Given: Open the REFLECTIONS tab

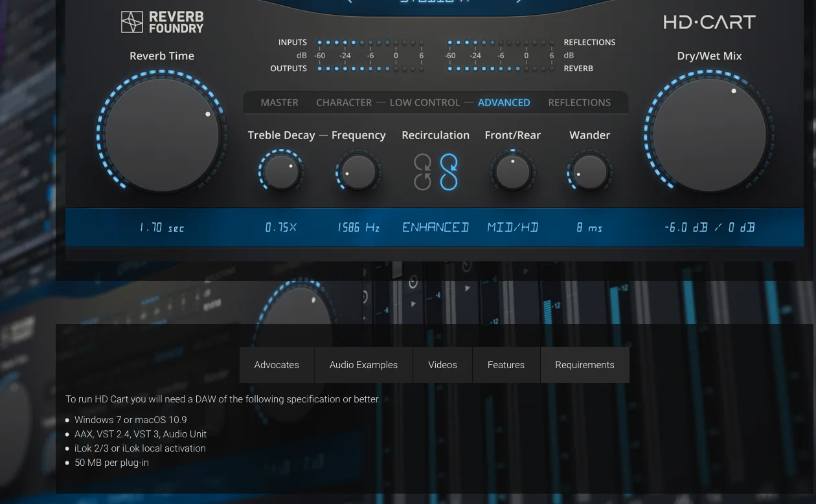Looking at the screenshot, I should point(579,102).
